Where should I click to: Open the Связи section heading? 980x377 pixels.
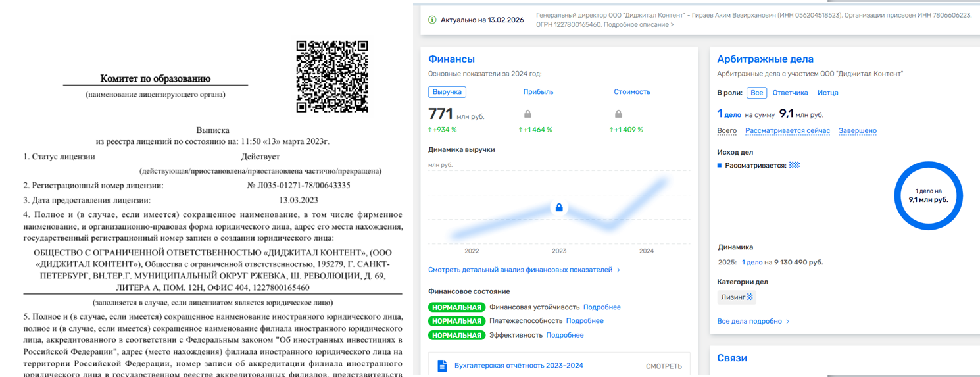pyautogui.click(x=732, y=358)
